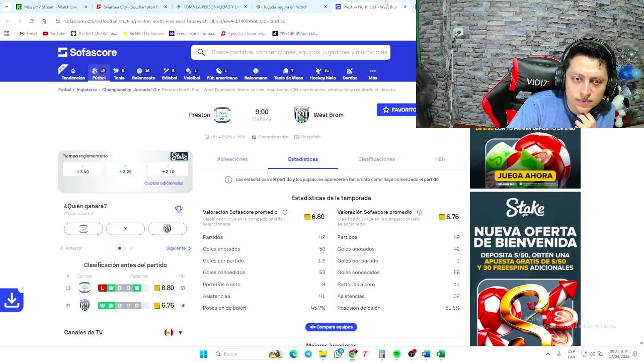Open WhatsApp from the taskbar

[338, 354]
